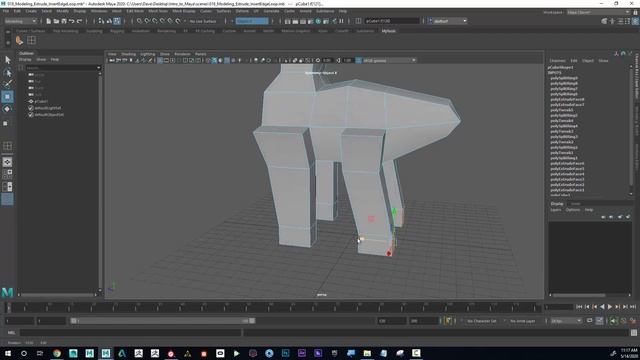Switch to four-view layout icon

(x=7, y=174)
